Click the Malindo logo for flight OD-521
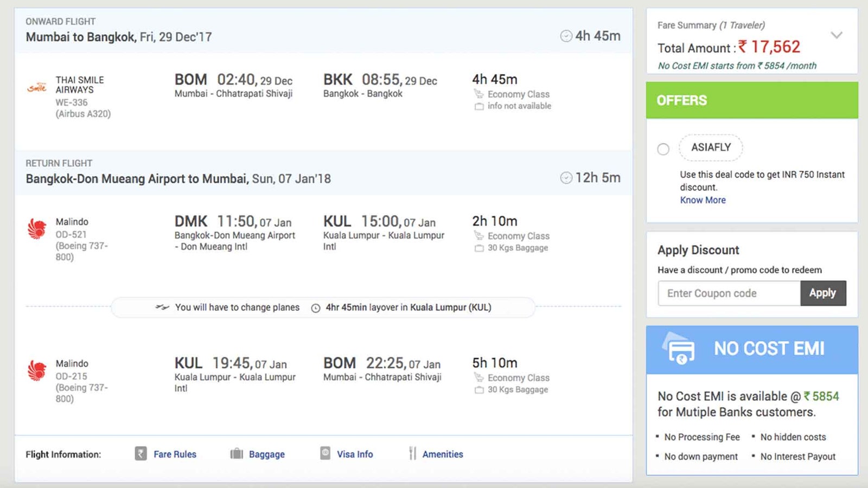 (x=37, y=228)
